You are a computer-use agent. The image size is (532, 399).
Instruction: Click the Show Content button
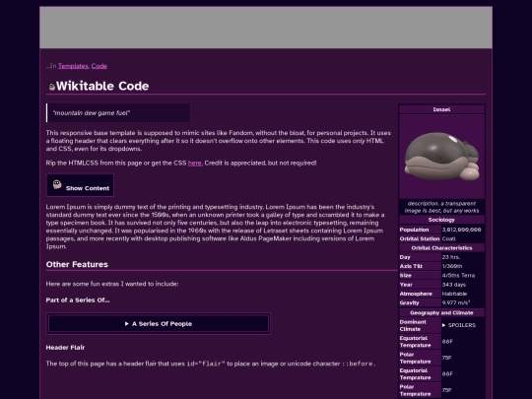click(x=80, y=185)
